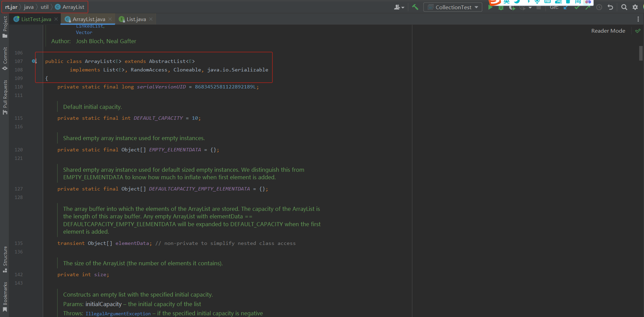
Task: Rollback changes with undo arrow icon
Action: coord(610,7)
